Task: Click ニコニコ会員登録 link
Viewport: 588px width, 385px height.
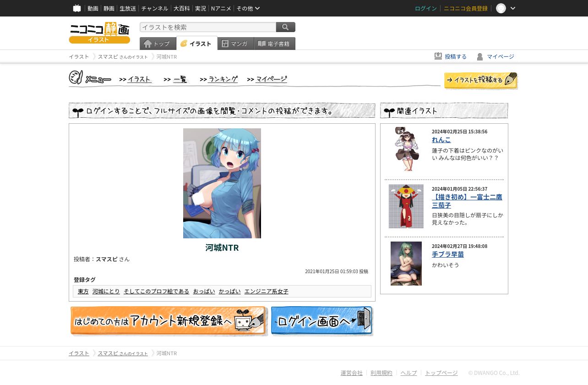Action: point(466,8)
